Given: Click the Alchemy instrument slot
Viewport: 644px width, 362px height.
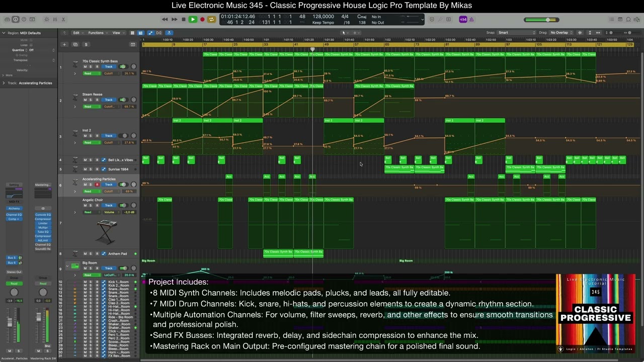Looking at the screenshot, I should point(14,209).
